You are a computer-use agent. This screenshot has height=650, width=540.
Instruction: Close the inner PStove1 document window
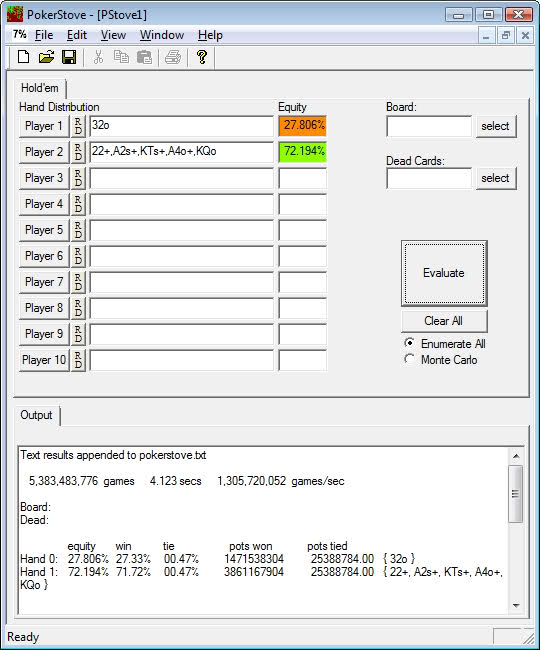pos(525,36)
